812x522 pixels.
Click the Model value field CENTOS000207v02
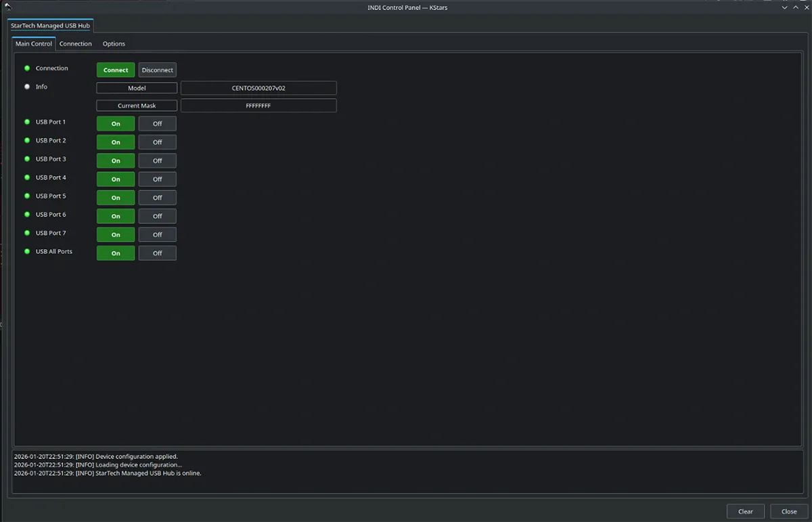click(258, 88)
